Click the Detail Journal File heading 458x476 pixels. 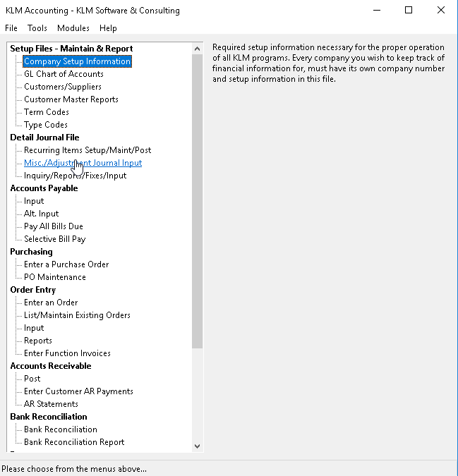(44, 138)
